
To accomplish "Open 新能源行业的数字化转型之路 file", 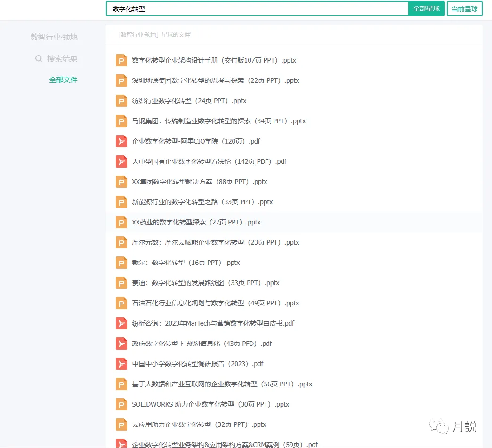I will (202, 202).
